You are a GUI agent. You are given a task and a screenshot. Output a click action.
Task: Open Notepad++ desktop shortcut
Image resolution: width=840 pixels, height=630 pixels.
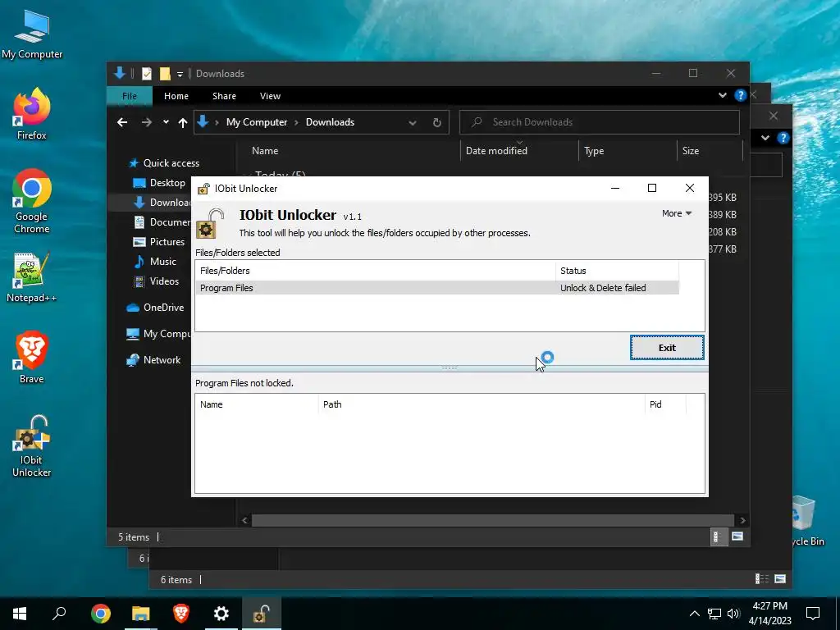[x=32, y=277]
